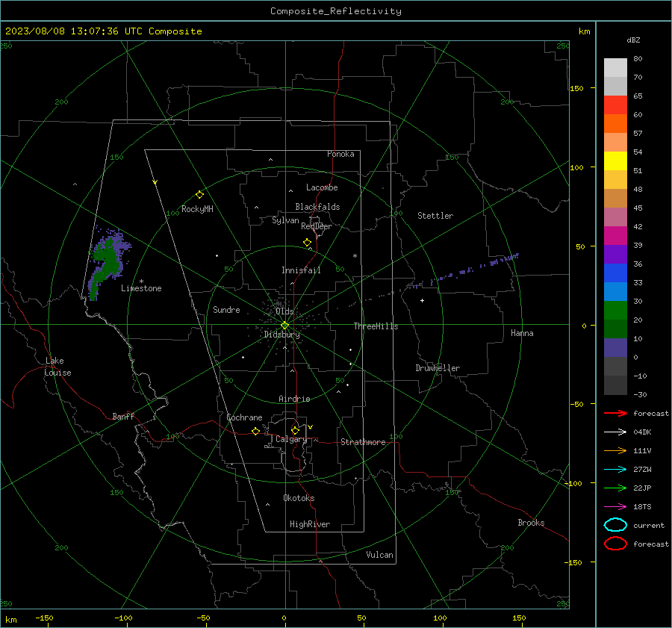Screen dimensions: 672x628
Task: Click the Lacombe label
Action: coord(322,187)
